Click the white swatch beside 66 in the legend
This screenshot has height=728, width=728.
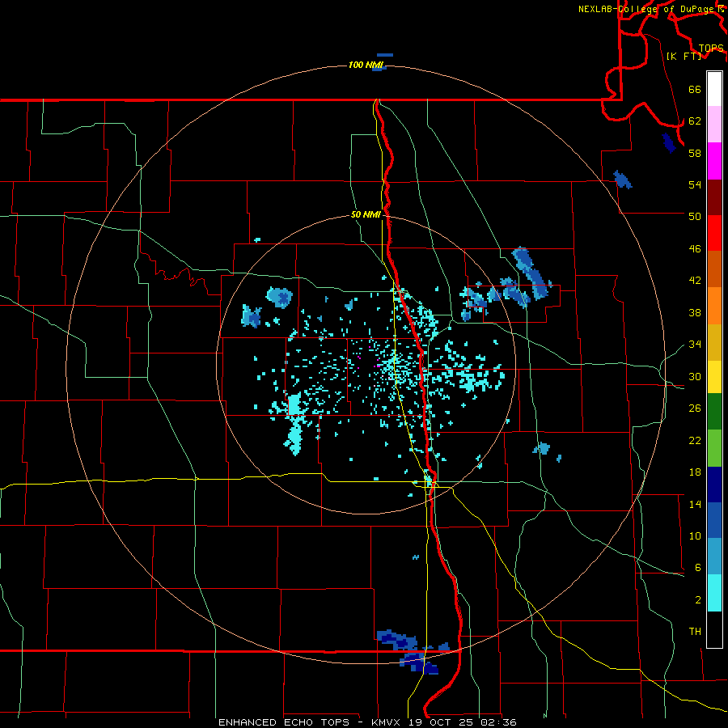pyautogui.click(x=714, y=89)
